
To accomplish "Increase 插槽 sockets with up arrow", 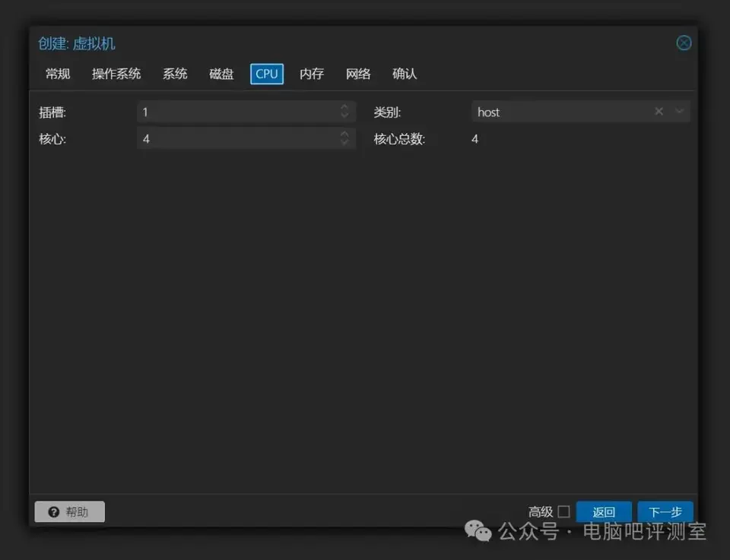I will tap(344, 107).
